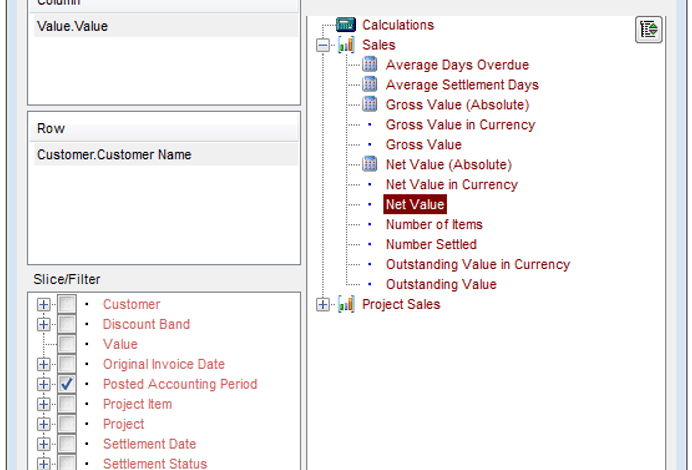This screenshot has width=692, height=470.
Task: Click the Row list header
Action: tap(164, 128)
